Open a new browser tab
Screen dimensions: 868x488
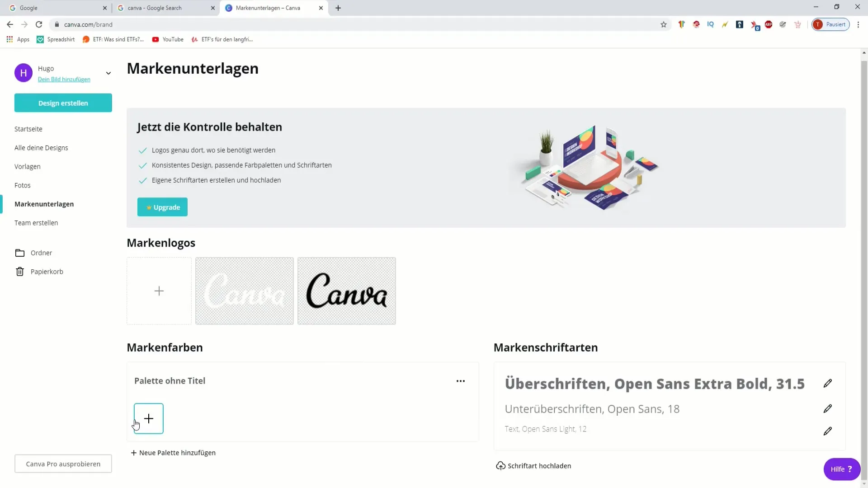click(338, 8)
